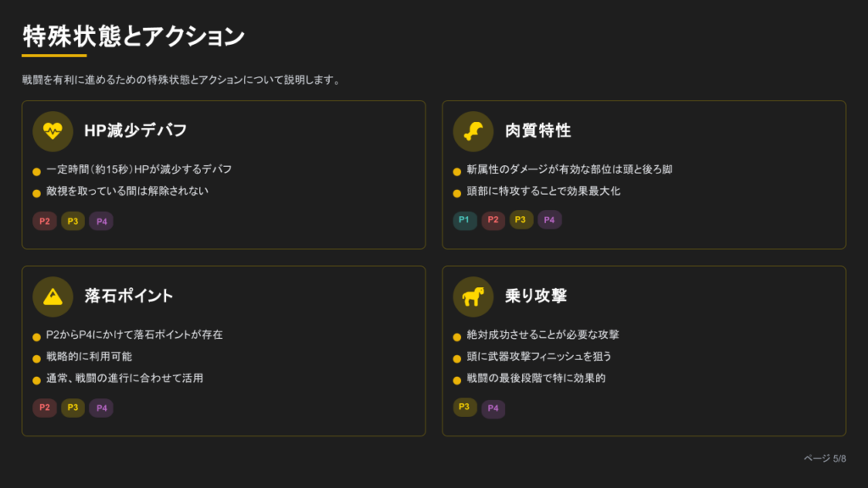Select the P4 tag under HP減少デバフ
The width and height of the screenshot is (868, 488).
tap(101, 221)
